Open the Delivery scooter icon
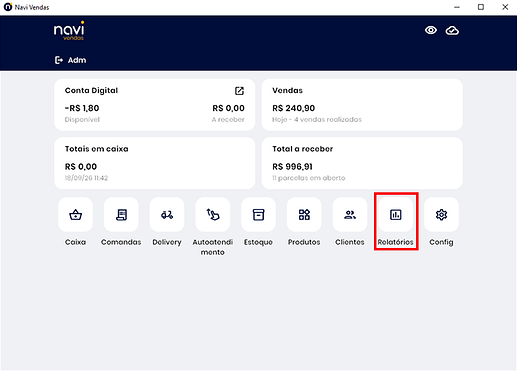Screen dimensions: 517x371 [167, 215]
